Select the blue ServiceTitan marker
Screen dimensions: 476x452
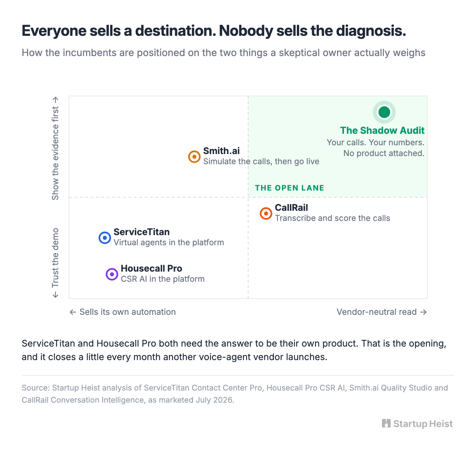(105, 238)
